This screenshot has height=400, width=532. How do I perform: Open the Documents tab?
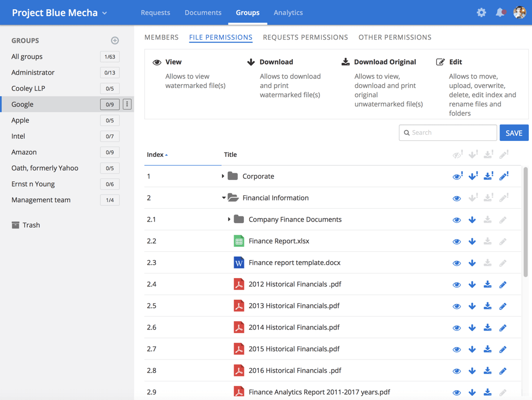203,12
